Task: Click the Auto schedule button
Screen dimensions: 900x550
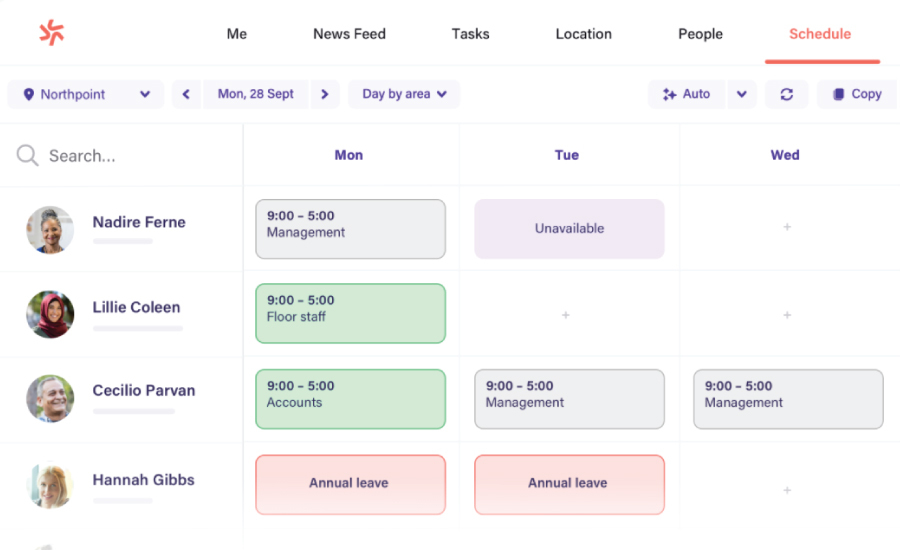Action: [687, 94]
